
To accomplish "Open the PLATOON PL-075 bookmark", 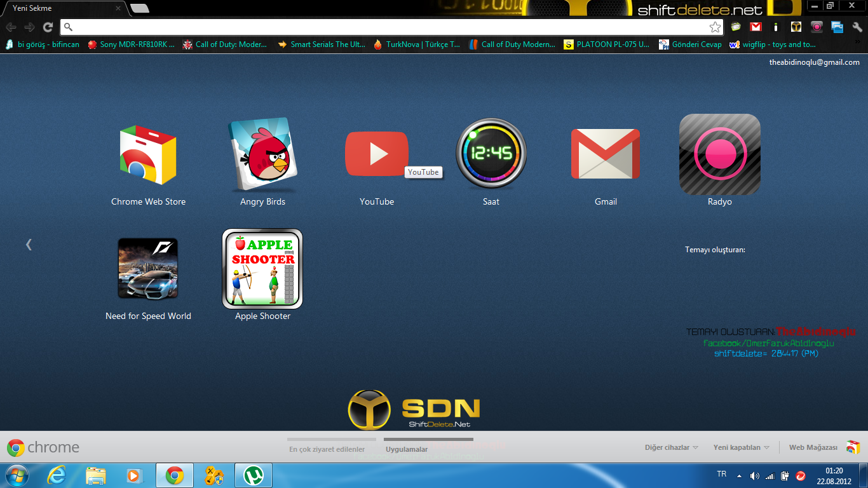I will (607, 44).
